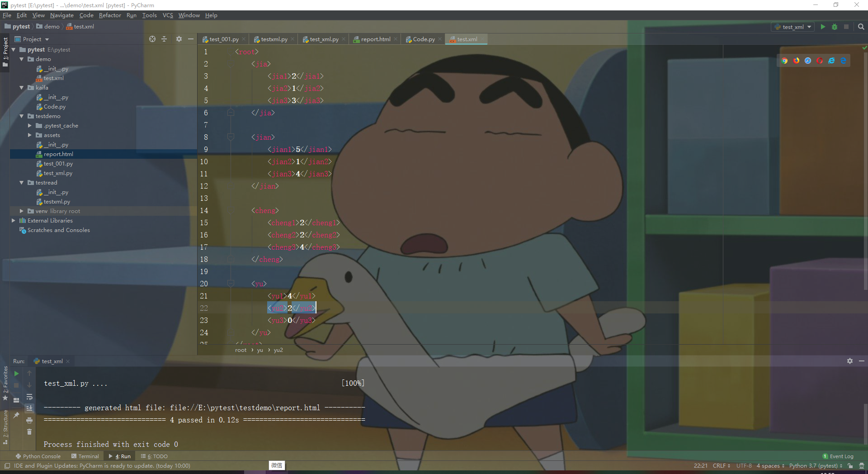
Task: Toggle soft-wrap in Run console
Action: (29, 397)
